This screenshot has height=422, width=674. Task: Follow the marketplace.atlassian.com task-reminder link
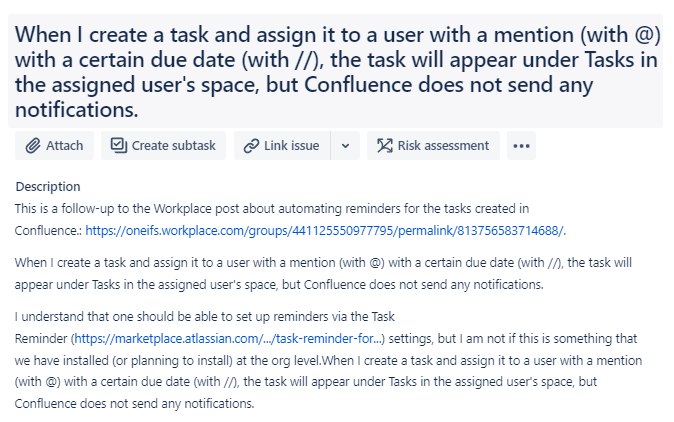click(228, 339)
